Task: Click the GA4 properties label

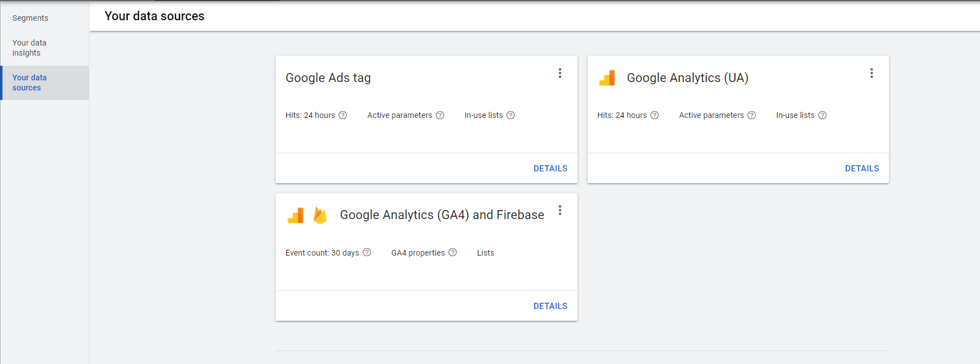Action: (418, 253)
